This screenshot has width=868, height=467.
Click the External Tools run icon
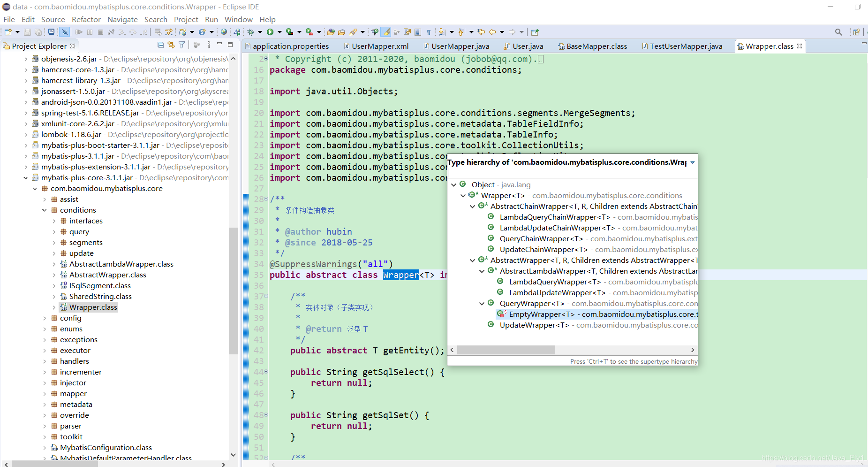click(x=309, y=32)
